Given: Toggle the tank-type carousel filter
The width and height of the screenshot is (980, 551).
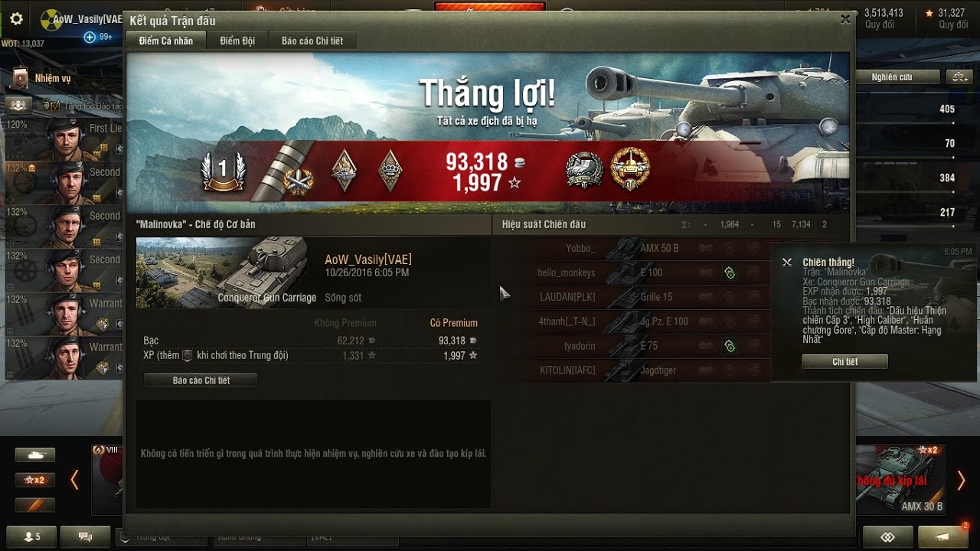Looking at the screenshot, I should (x=35, y=455).
